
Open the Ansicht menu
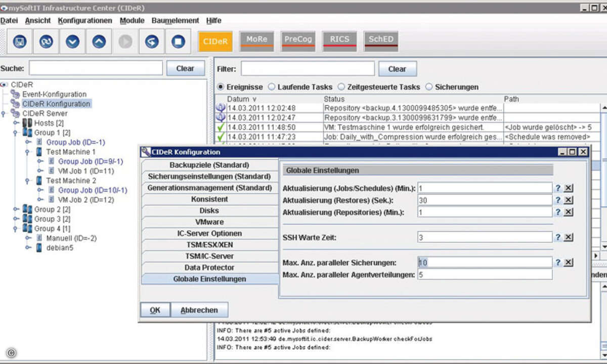click(38, 21)
